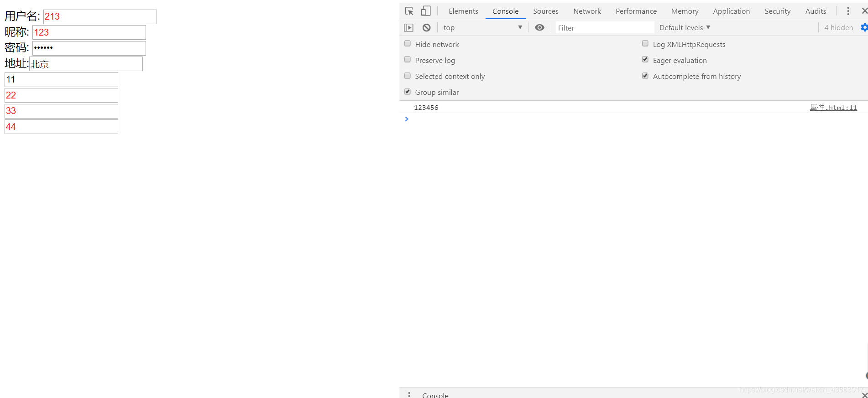868x398 pixels.
Task: Clear console with the ban icon
Action: (x=426, y=28)
